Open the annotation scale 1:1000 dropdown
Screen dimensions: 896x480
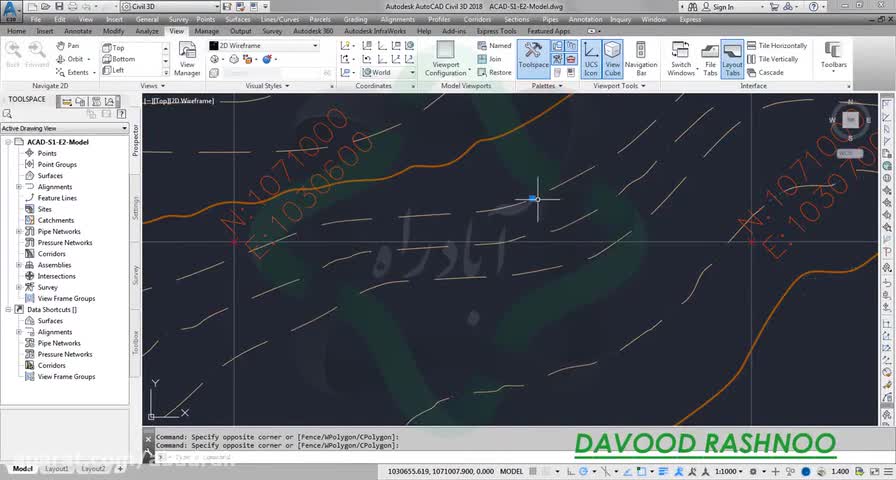(x=728, y=471)
